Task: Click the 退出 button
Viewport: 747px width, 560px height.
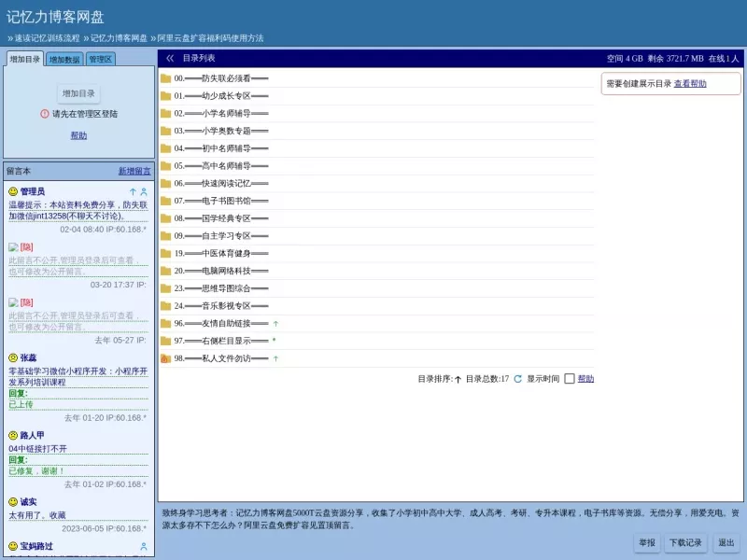Action: click(726, 543)
